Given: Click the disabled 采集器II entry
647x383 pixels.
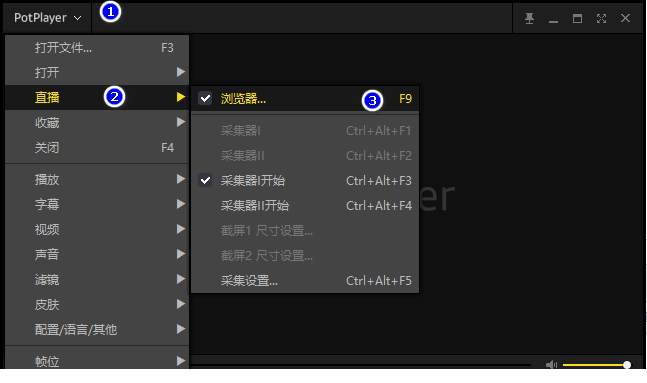Looking at the screenshot, I should point(305,156).
